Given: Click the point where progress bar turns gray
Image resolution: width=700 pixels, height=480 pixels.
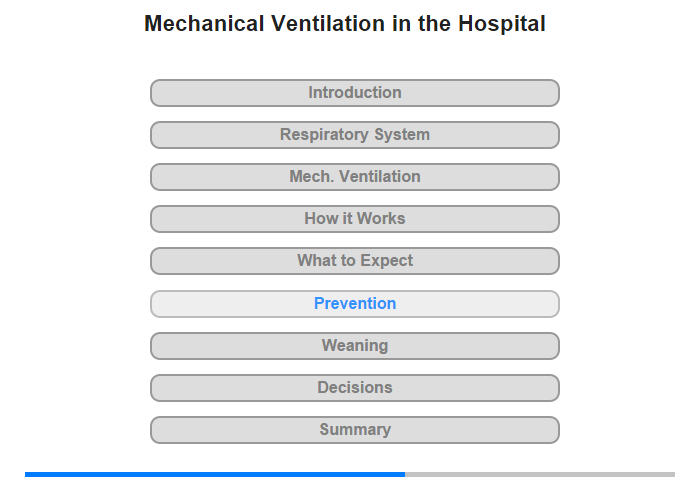Looking at the screenshot, I should tap(405, 474).
